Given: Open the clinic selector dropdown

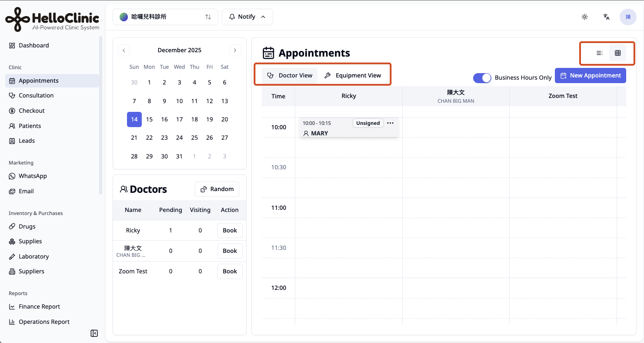Looking at the screenshot, I should 165,17.
